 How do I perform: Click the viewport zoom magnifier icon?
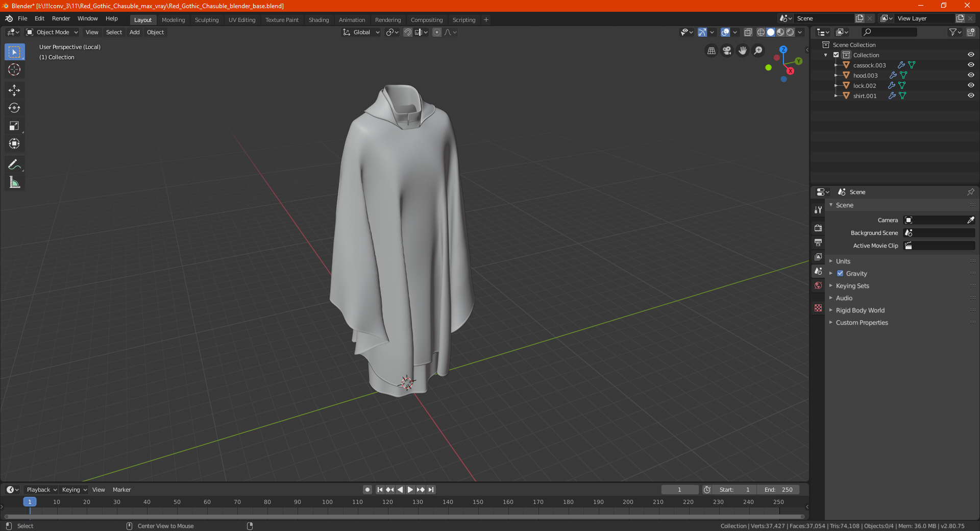[x=758, y=51]
